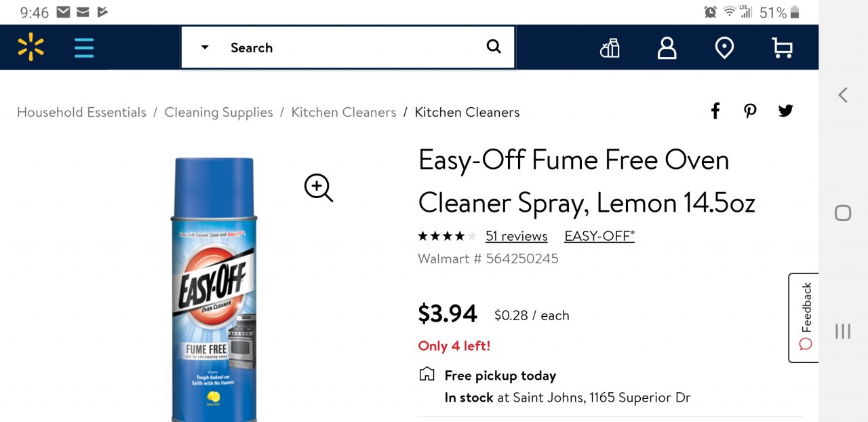The height and width of the screenshot is (422, 868).
Task: Expand the search department dropdown arrow
Action: [205, 47]
